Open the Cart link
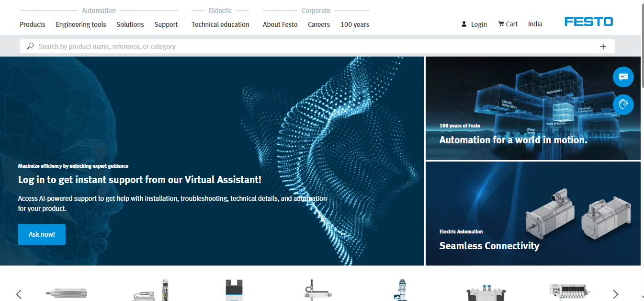 [x=512, y=24]
